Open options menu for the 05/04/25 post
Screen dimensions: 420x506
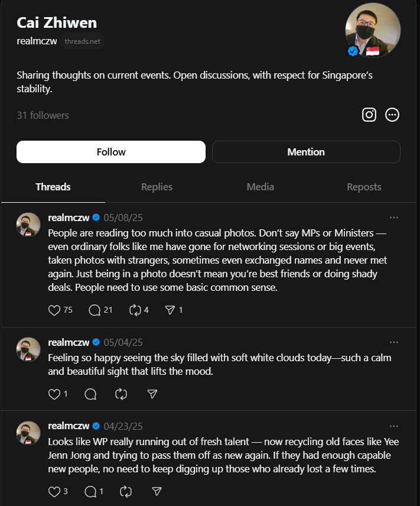coord(394,342)
